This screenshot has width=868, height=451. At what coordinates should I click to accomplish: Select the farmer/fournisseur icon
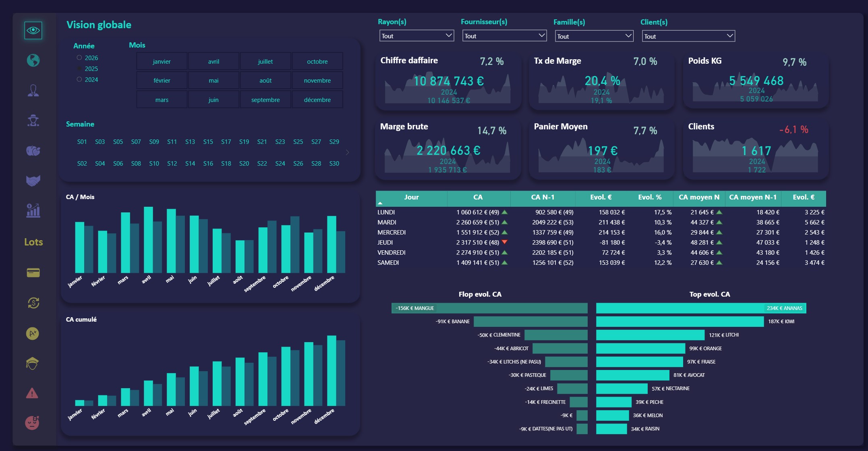coord(33,121)
